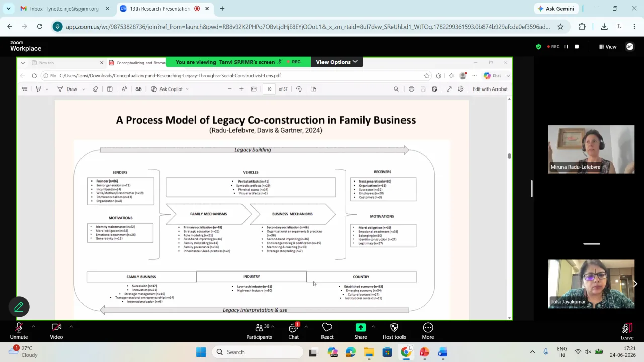Click the muted volume tray icon
The width and height of the screenshot is (644, 362).
[588, 352]
